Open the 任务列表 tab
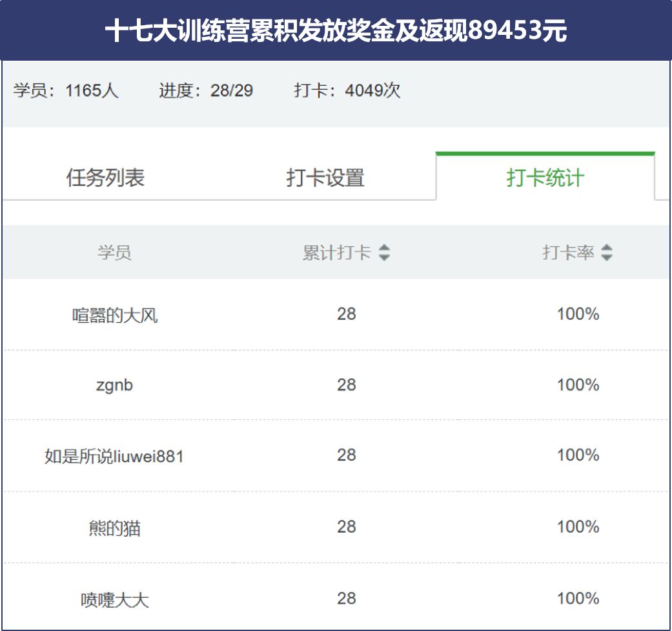Viewport: 672px width, 631px height. [x=105, y=178]
